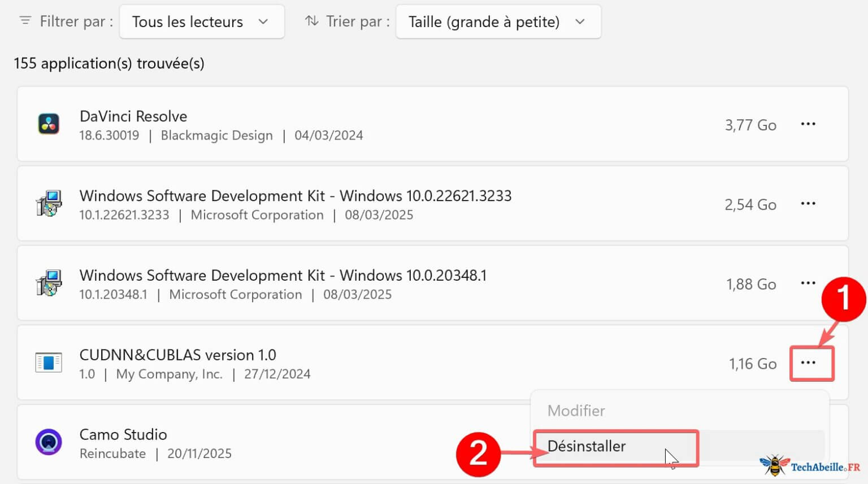Click the filter lines icon beside Filtrer par
This screenshot has width=868, height=484.
pos(25,21)
